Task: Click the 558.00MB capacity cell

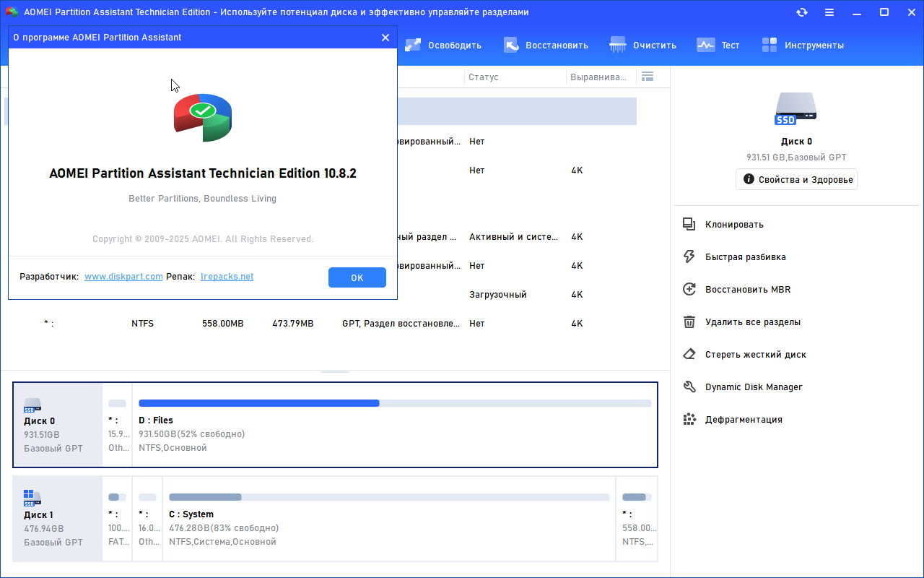Action: click(223, 324)
